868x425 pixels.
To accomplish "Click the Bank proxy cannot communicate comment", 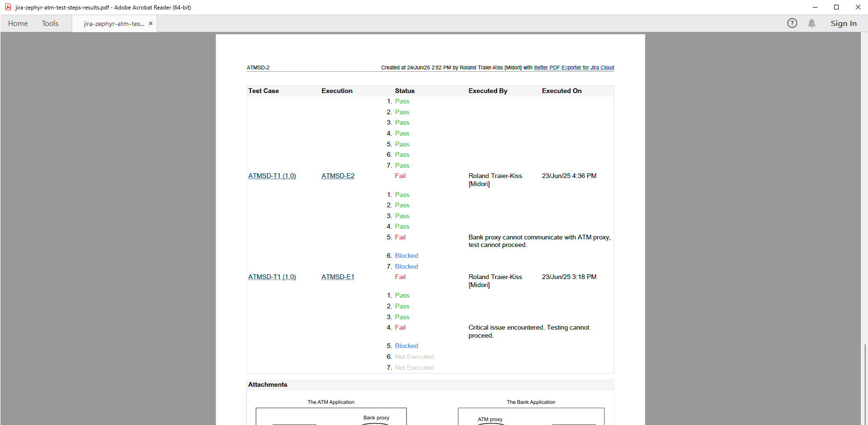I will [539, 241].
